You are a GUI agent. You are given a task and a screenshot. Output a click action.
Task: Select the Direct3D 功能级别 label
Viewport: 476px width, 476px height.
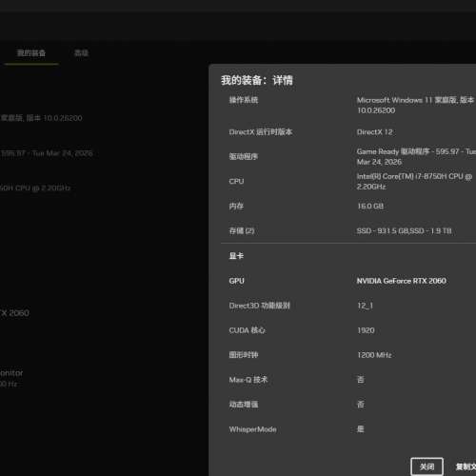260,306
